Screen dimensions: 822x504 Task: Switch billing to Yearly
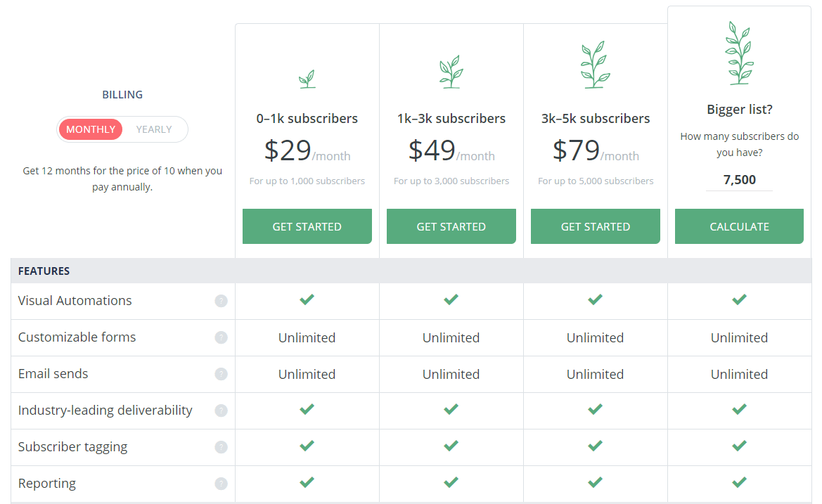154,129
